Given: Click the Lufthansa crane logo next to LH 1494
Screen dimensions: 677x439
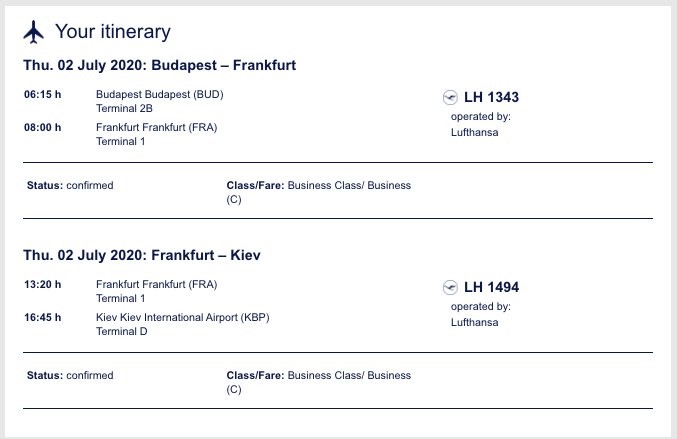Looking at the screenshot, I should [x=450, y=287].
